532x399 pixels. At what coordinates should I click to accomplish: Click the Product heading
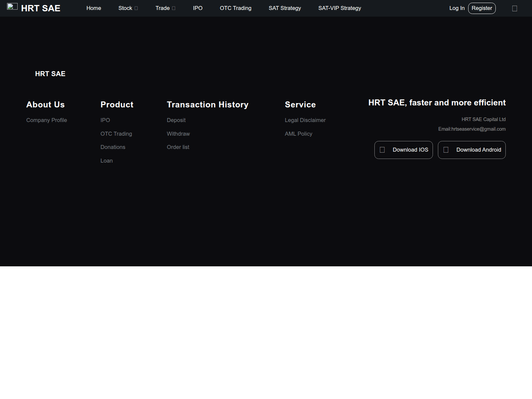coord(117,104)
